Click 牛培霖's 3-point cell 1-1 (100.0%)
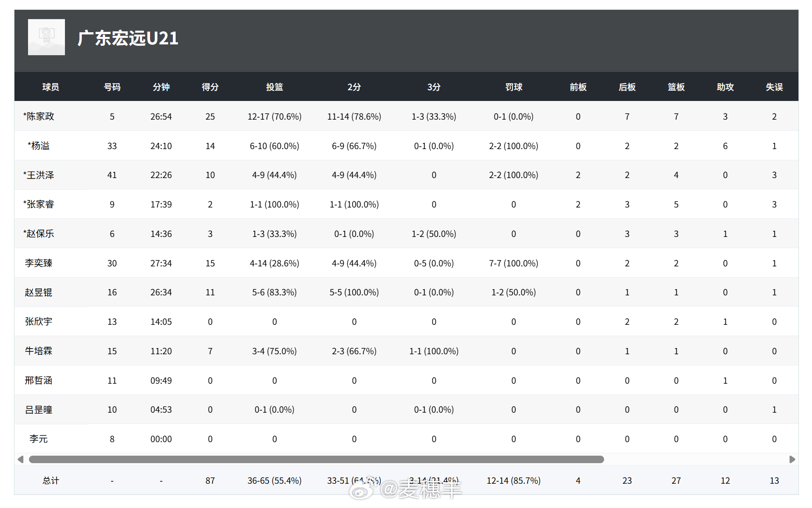812x508 pixels. 434,351
